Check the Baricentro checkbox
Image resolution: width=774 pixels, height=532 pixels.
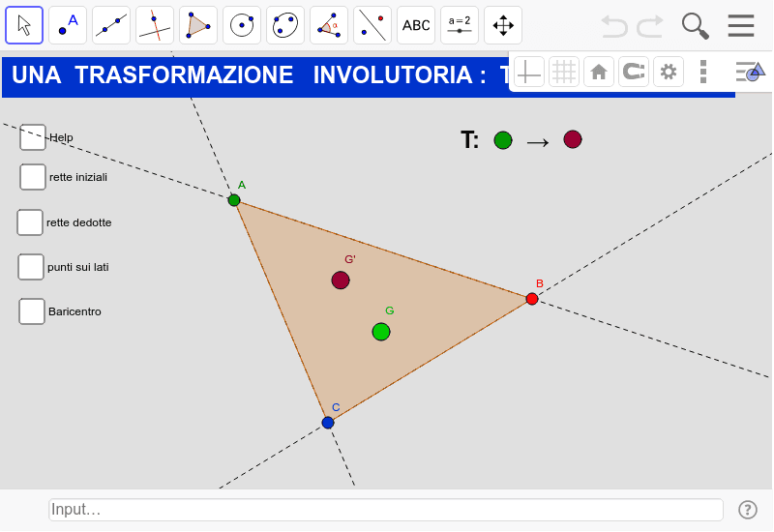(32, 311)
